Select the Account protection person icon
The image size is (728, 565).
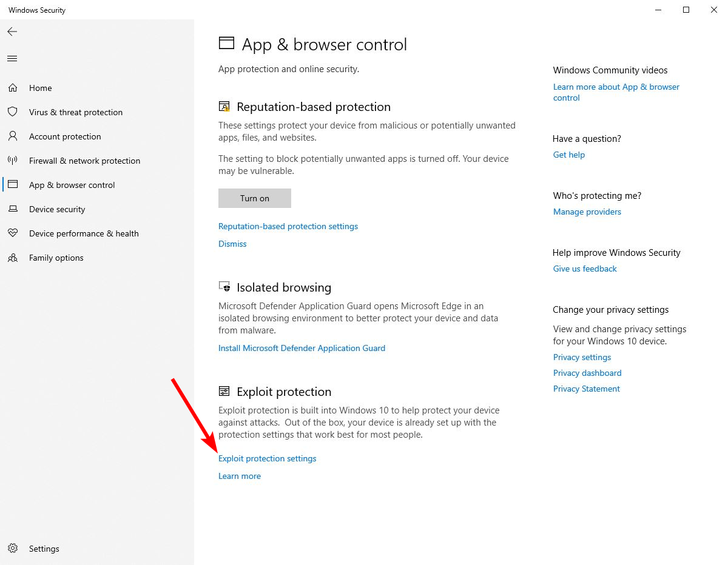point(12,136)
